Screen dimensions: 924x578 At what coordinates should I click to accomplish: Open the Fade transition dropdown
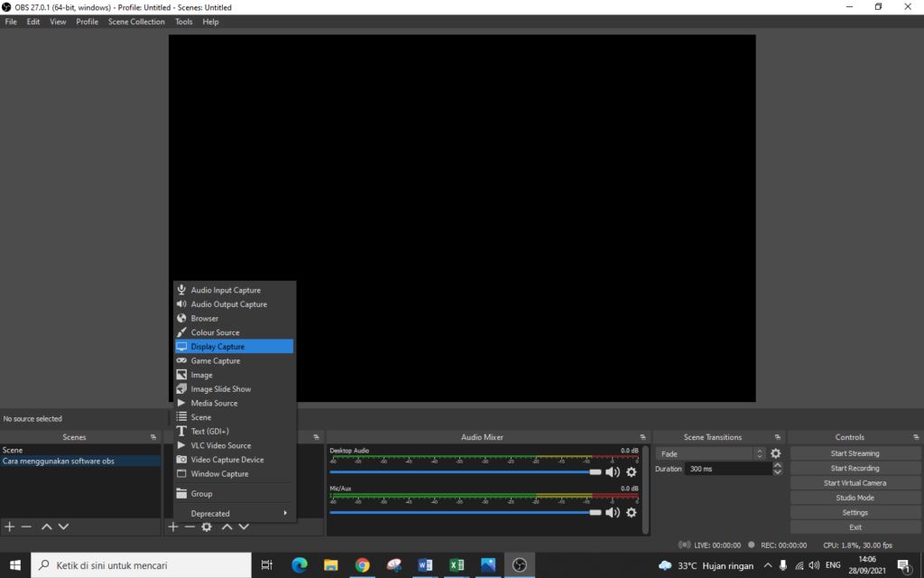(710, 454)
